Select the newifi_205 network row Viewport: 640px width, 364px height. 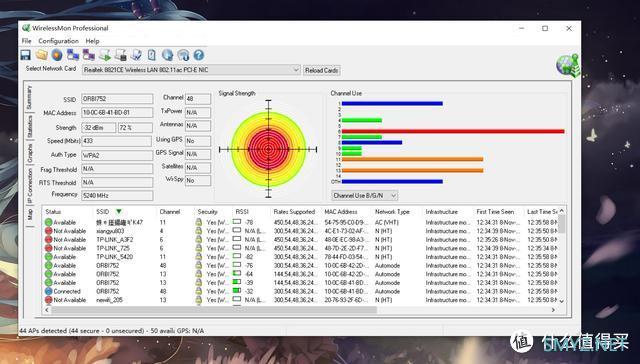(300, 300)
